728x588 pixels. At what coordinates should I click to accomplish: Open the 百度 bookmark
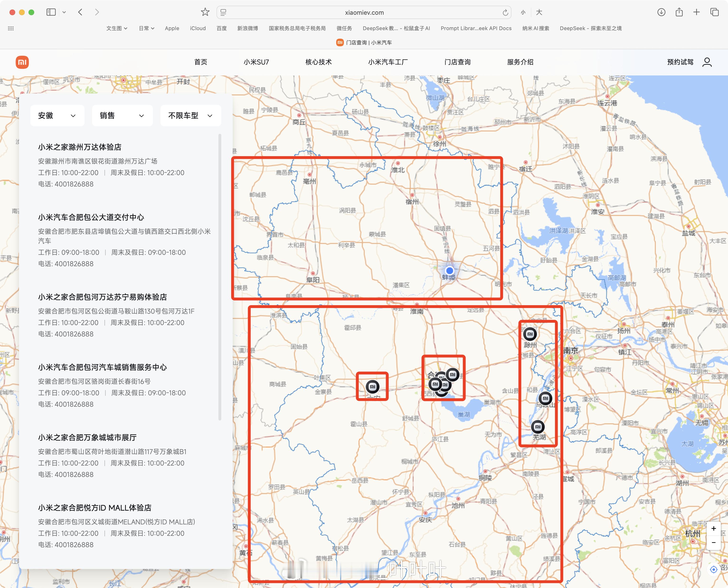222,28
